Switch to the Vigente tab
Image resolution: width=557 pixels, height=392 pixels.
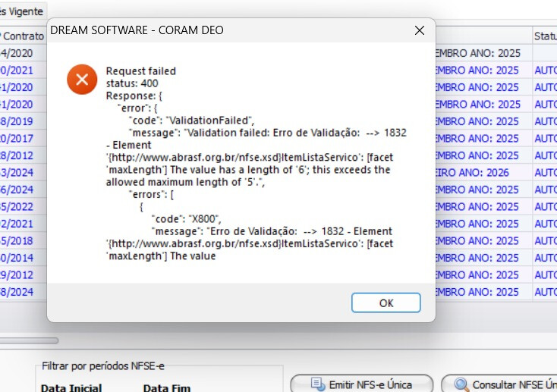point(23,11)
